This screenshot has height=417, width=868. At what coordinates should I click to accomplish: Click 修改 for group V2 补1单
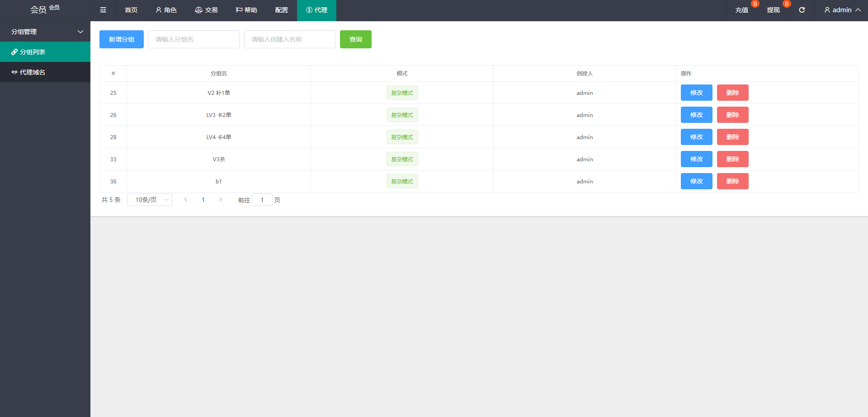tap(697, 93)
